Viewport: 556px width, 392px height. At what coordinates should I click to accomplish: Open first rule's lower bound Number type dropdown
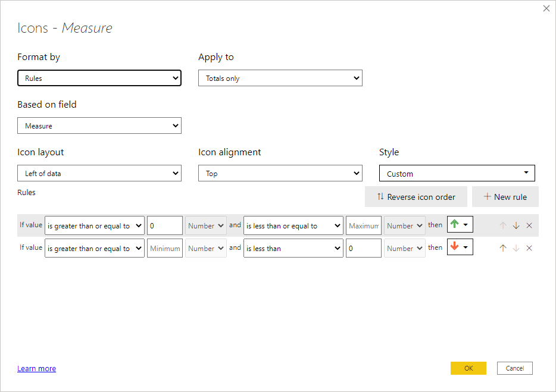coord(205,225)
